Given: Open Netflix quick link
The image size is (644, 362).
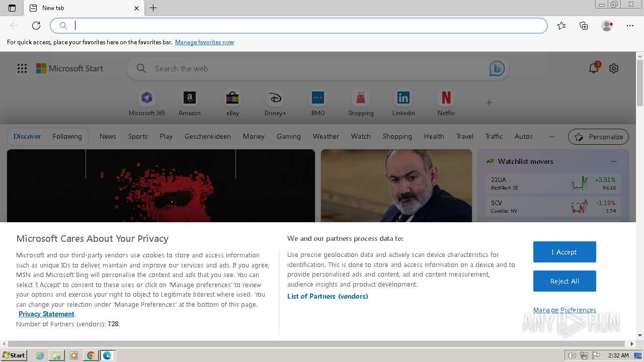Looking at the screenshot, I should [x=446, y=103].
